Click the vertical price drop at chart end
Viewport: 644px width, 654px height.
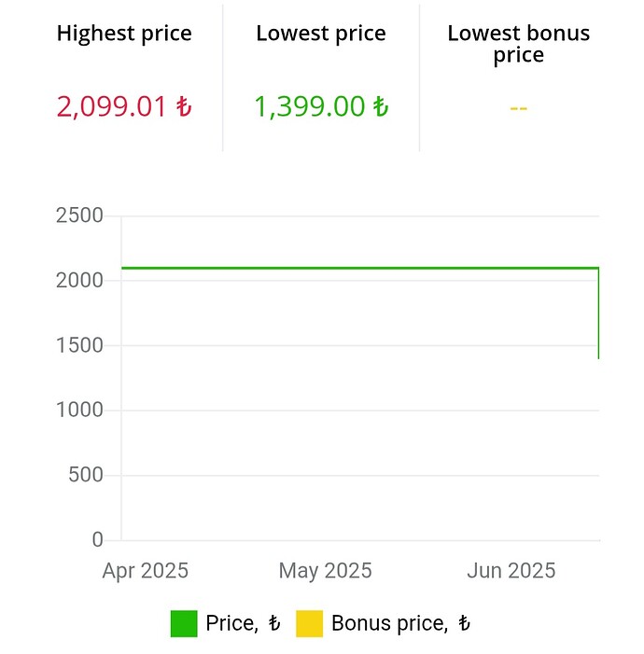[598, 313]
